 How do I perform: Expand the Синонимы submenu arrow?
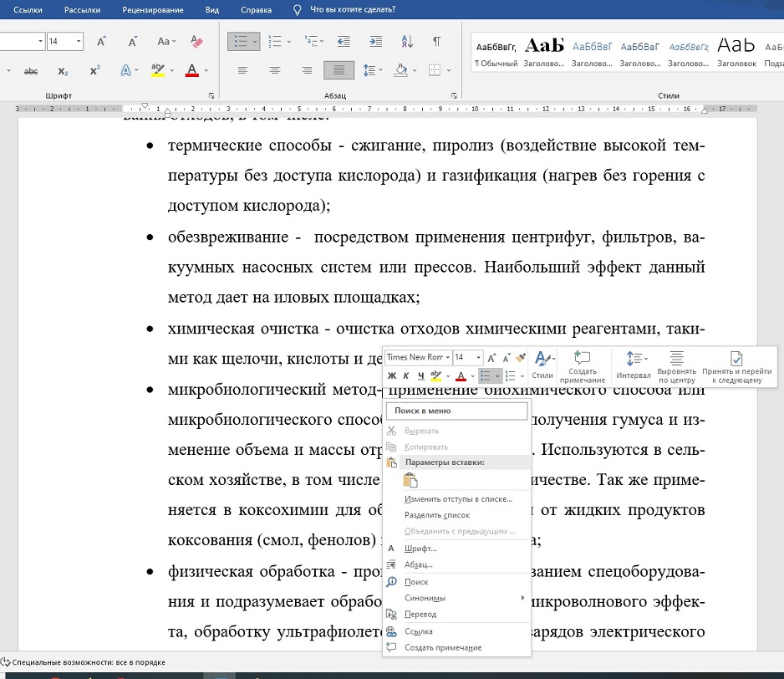click(523, 598)
